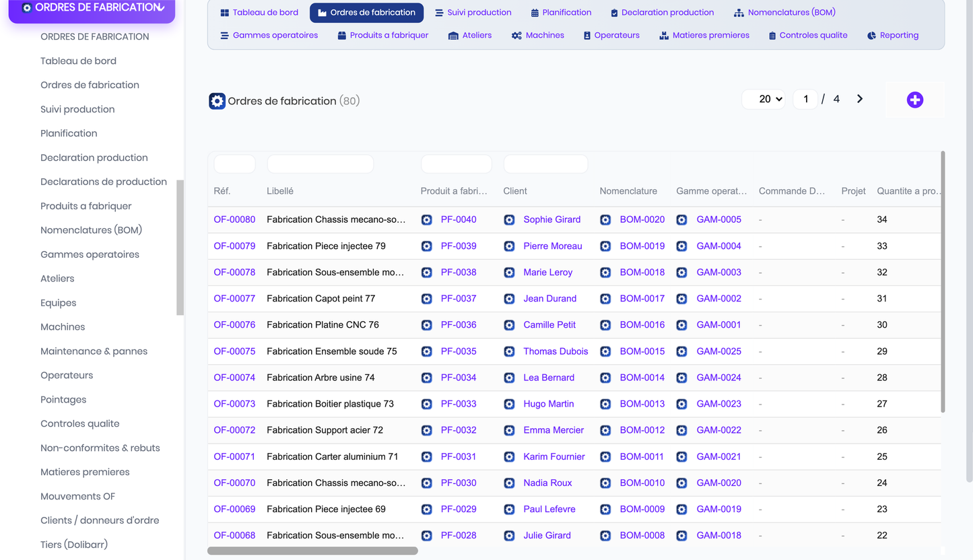Open Gammes operatoires tab
This screenshot has width=973, height=560.
(269, 35)
